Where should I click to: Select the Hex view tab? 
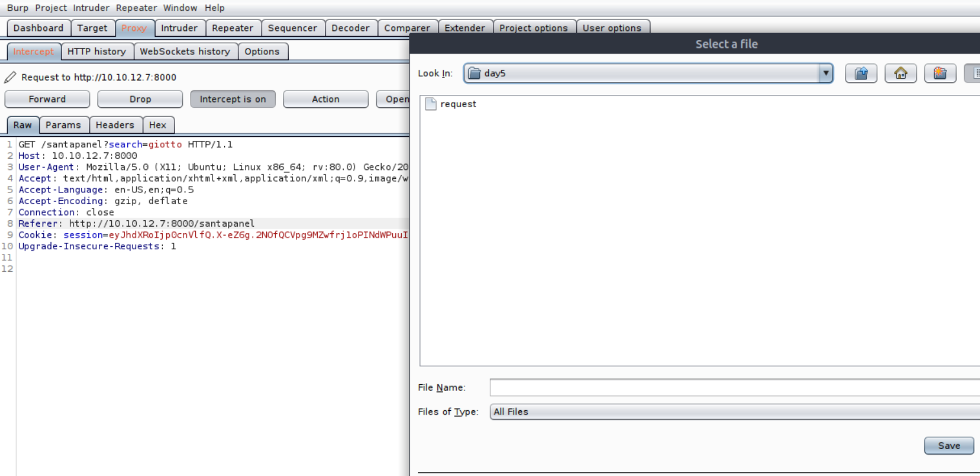click(158, 125)
